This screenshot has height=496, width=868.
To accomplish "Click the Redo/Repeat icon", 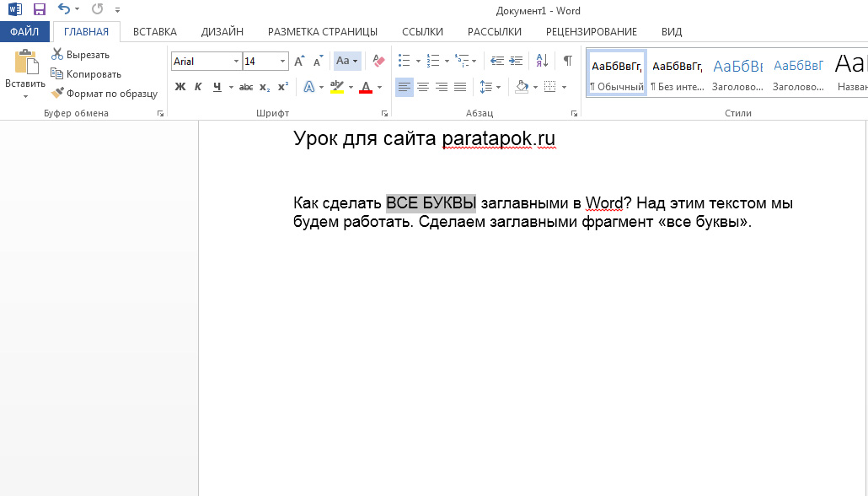I will click(98, 9).
